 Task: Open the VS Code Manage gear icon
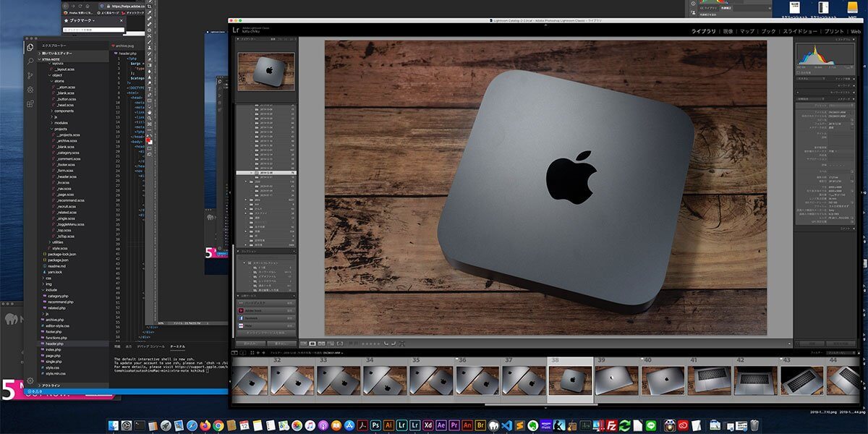pos(30,381)
